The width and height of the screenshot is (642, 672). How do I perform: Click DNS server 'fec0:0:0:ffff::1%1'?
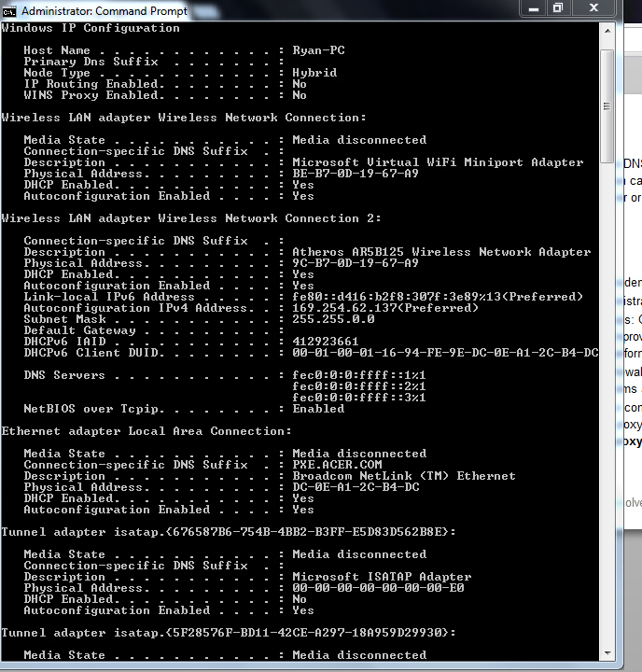(x=359, y=375)
